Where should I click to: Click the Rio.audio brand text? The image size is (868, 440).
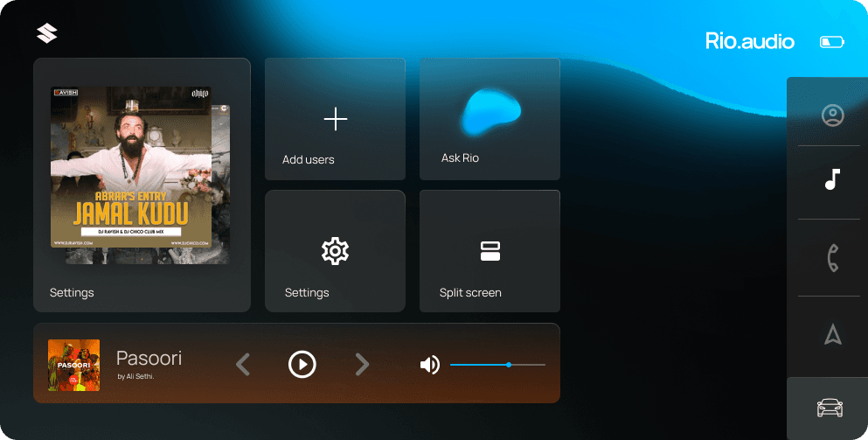click(x=750, y=42)
